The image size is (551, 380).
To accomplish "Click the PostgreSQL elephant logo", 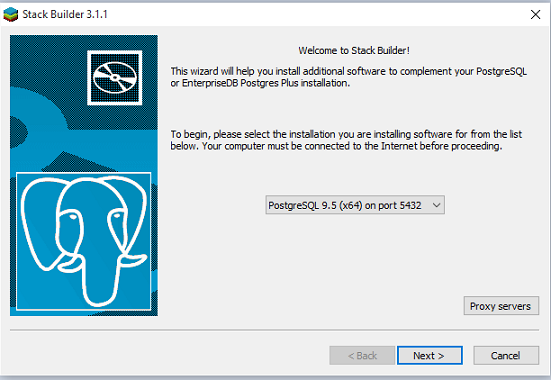I will click(84, 241).
